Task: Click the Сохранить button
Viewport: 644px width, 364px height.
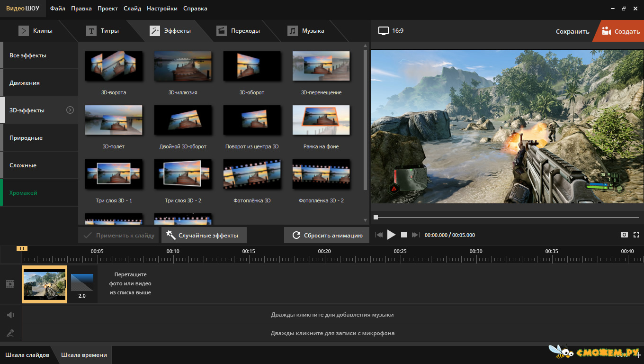Action: [x=572, y=31]
